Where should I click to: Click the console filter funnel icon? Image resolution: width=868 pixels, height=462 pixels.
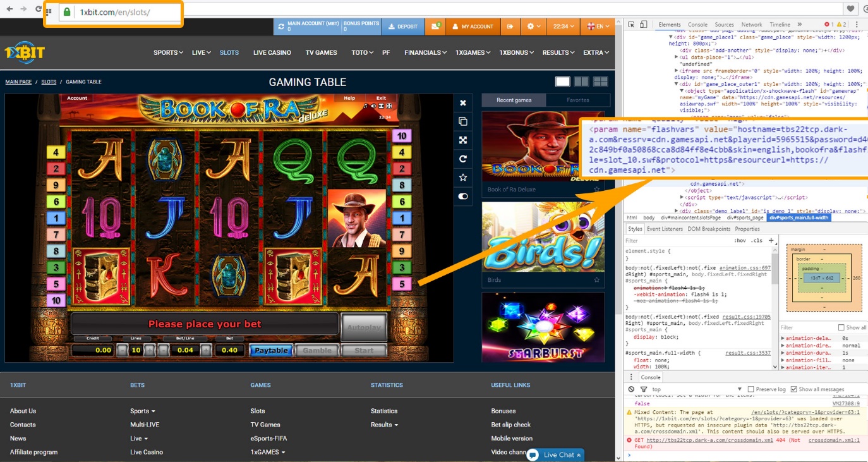tap(644, 389)
